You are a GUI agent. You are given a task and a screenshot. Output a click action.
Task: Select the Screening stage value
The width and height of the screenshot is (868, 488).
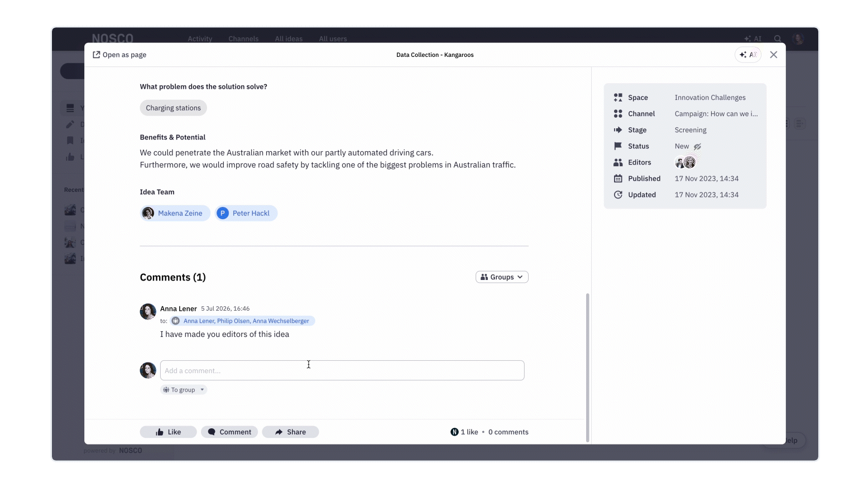click(x=690, y=130)
